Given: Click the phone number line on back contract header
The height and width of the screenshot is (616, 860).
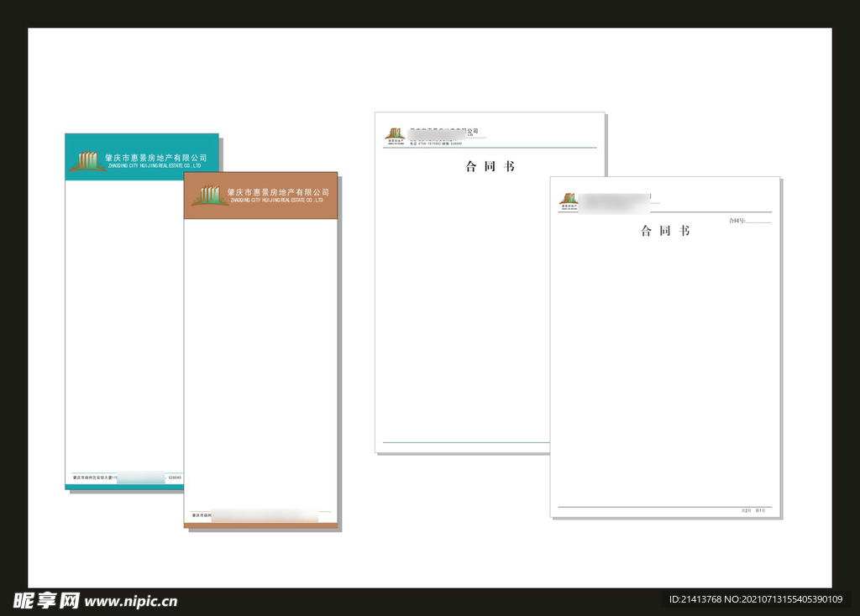Looking at the screenshot, I should pos(436,144).
